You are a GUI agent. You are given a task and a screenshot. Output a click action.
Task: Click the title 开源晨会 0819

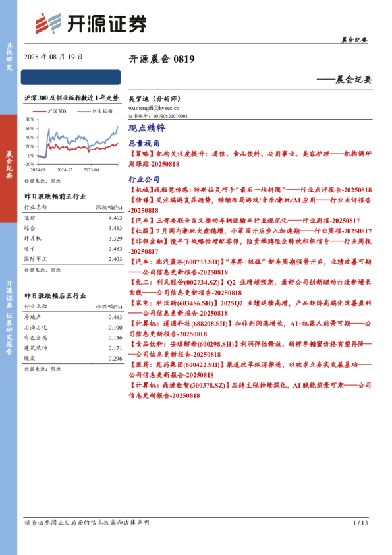(x=161, y=59)
